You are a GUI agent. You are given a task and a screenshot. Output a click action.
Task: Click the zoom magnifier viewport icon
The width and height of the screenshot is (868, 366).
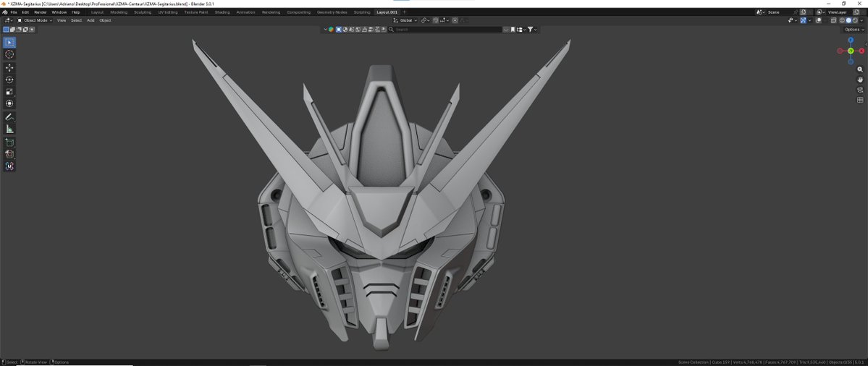(860, 69)
